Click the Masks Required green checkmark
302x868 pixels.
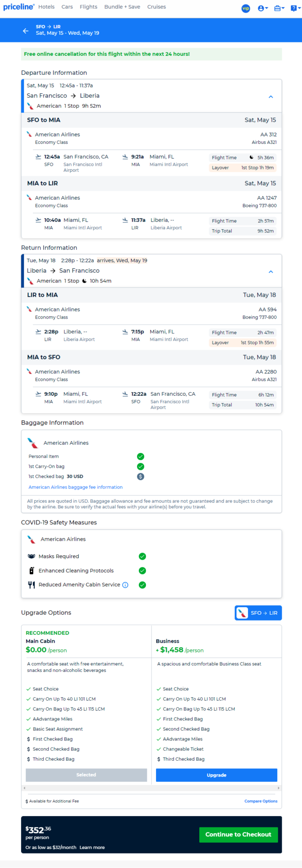point(142,557)
